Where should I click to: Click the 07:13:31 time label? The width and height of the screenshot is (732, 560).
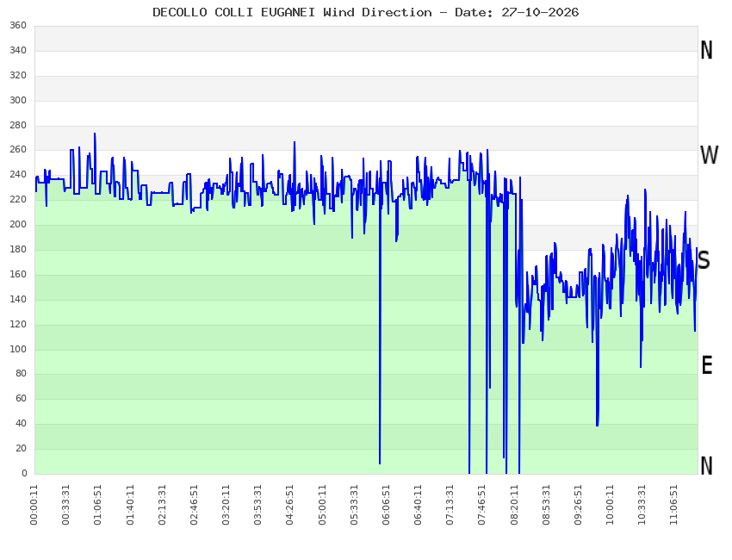point(450,505)
